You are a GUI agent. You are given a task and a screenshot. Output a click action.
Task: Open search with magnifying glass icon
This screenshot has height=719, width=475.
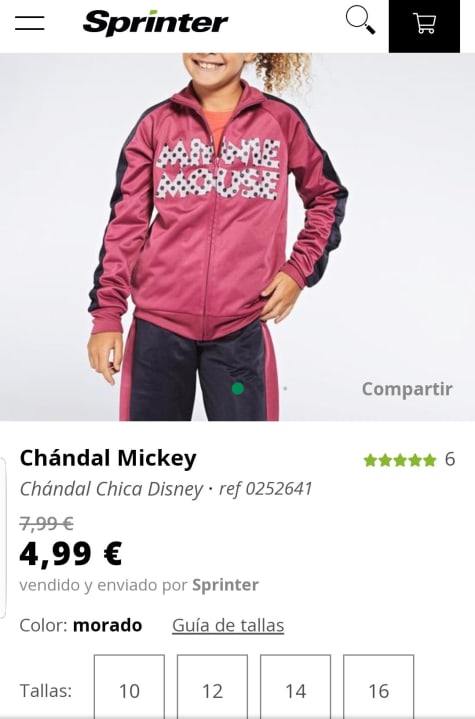360,20
